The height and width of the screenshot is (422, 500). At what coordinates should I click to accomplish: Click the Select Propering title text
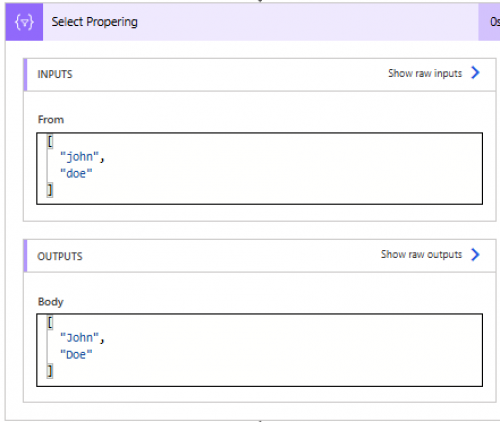[94, 22]
